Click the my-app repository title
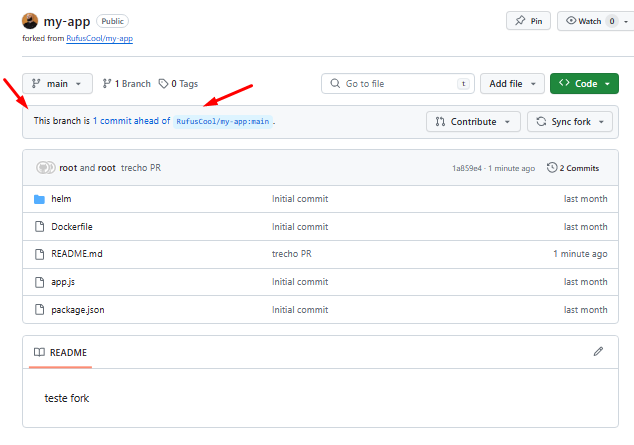 (67, 21)
